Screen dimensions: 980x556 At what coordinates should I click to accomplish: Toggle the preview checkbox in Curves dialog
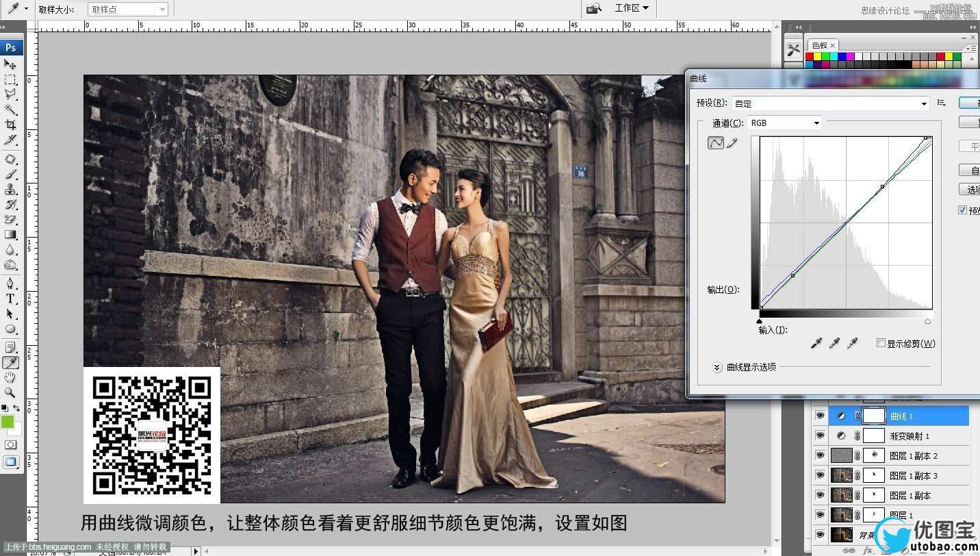963,210
